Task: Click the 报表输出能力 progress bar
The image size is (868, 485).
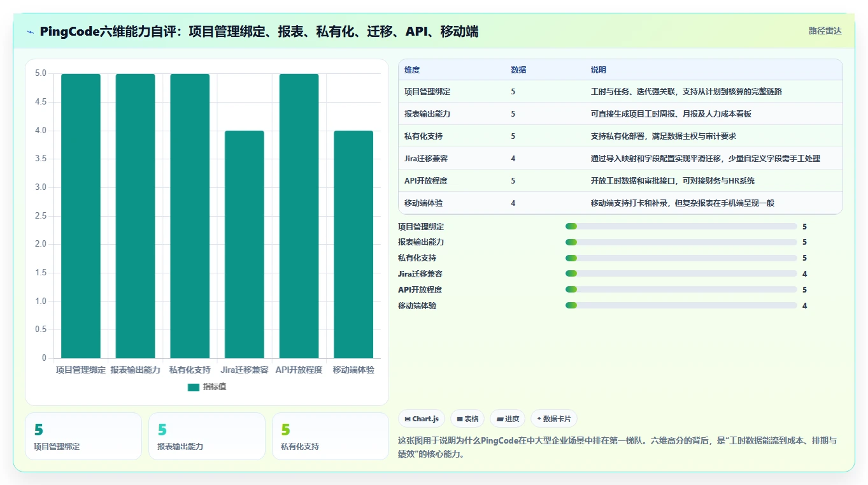Action: click(x=681, y=242)
